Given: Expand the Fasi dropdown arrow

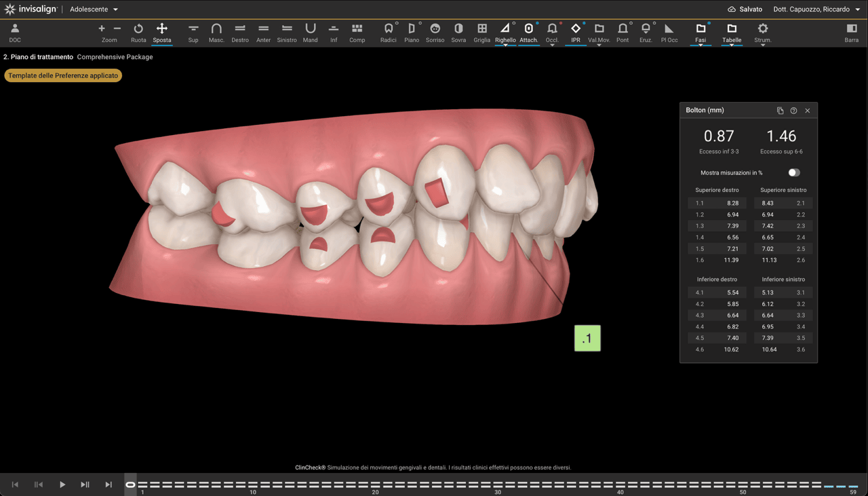Looking at the screenshot, I should (x=701, y=45).
